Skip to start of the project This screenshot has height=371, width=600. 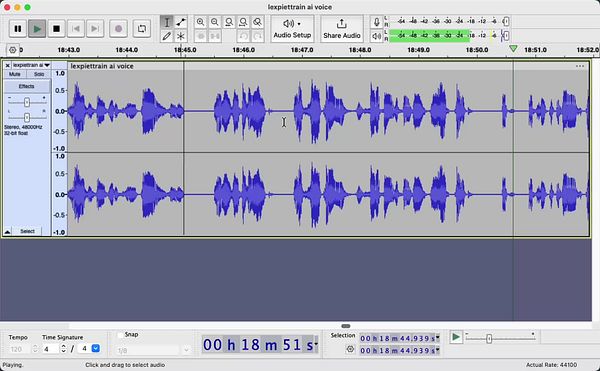[76, 29]
